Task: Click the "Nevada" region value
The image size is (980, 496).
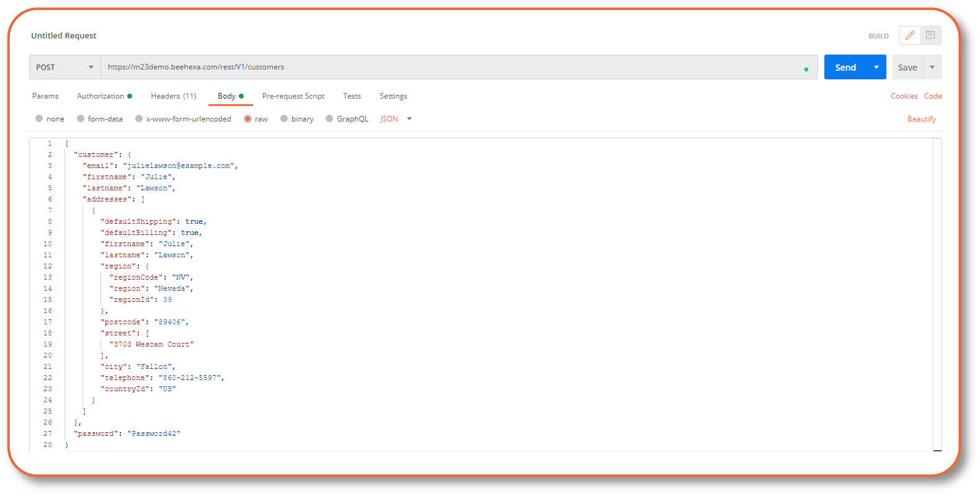Action: [x=172, y=288]
